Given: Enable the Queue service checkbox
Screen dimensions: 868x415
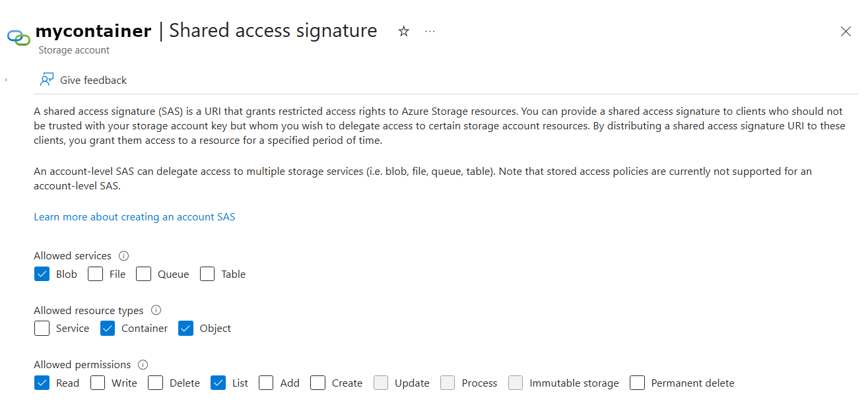Looking at the screenshot, I should [144, 274].
